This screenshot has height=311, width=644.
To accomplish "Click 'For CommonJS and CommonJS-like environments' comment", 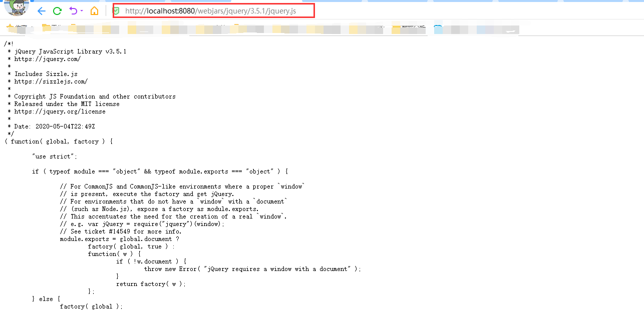I will [x=182, y=186].
